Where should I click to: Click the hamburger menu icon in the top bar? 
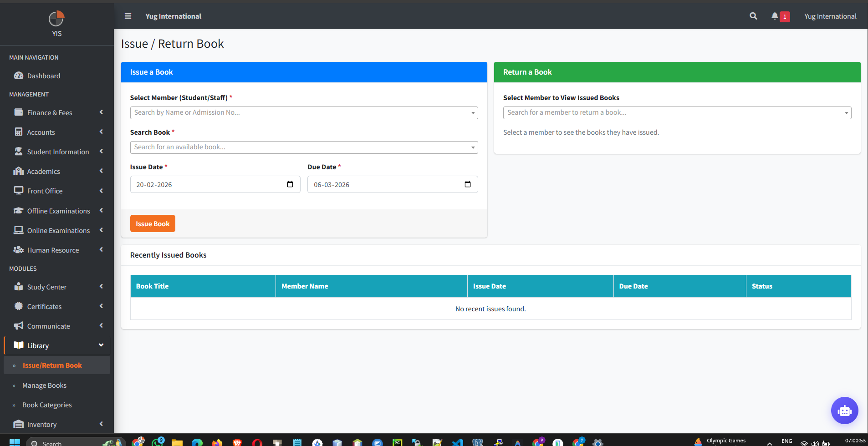[x=128, y=16]
